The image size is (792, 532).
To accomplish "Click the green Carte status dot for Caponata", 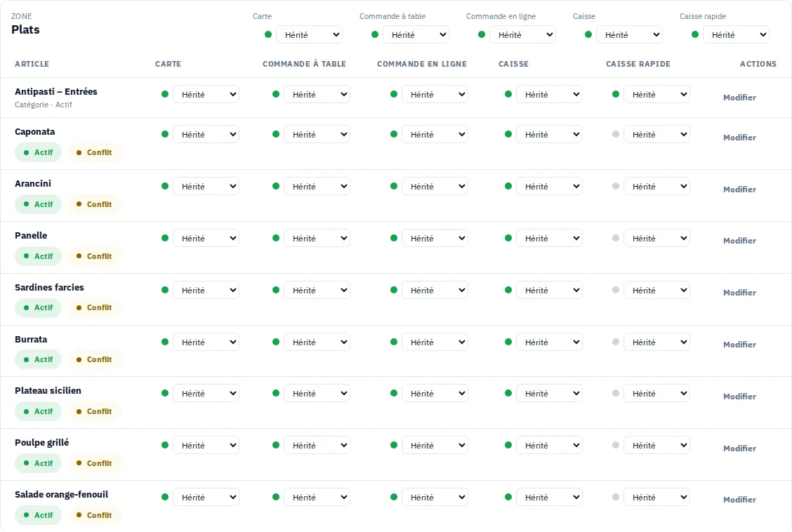I will 165,134.
